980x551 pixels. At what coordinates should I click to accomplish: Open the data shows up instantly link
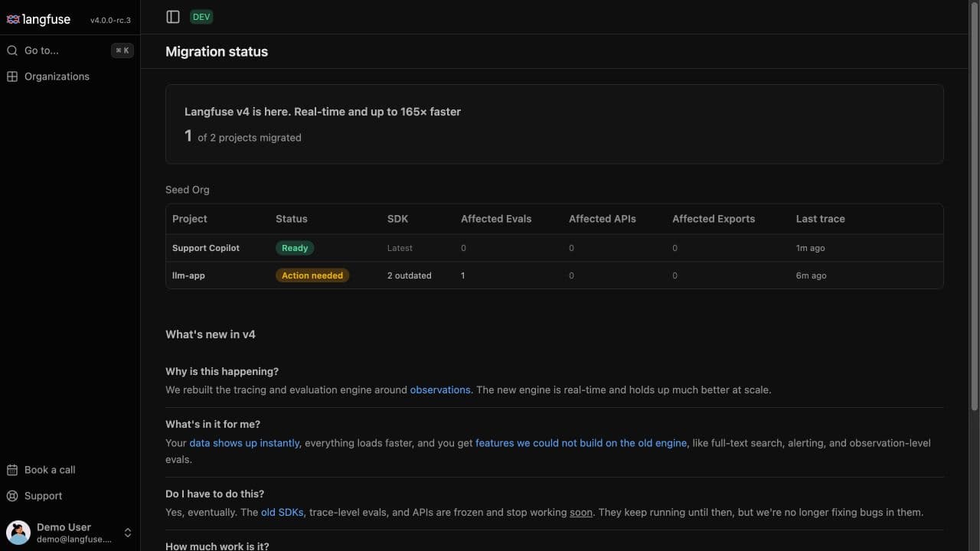(244, 443)
